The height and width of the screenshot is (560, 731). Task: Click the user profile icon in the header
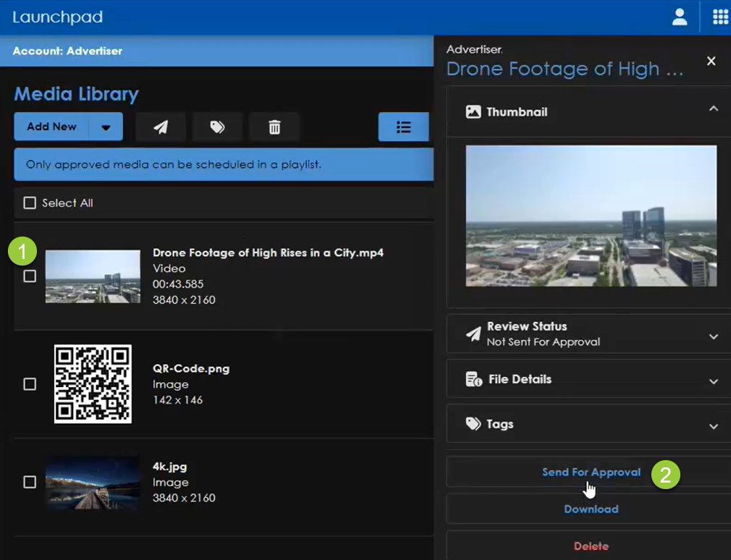point(680,17)
